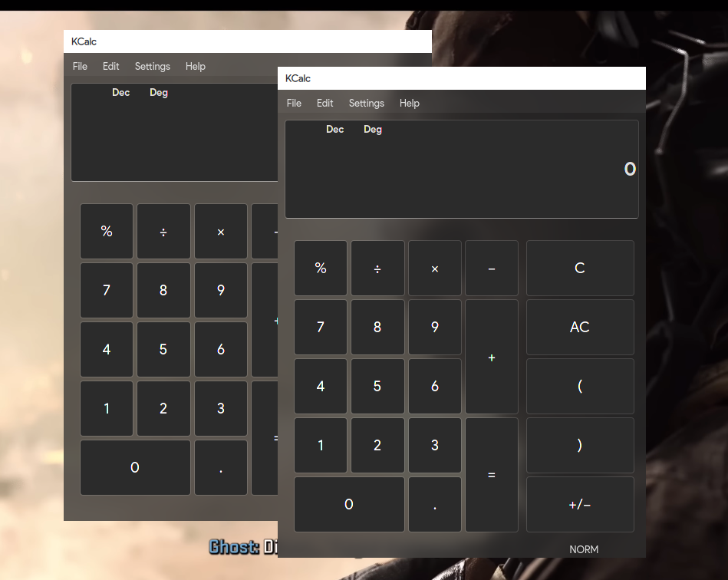Click the calculator display showing 0
Viewport: 728px width, 580px height.
(x=462, y=169)
